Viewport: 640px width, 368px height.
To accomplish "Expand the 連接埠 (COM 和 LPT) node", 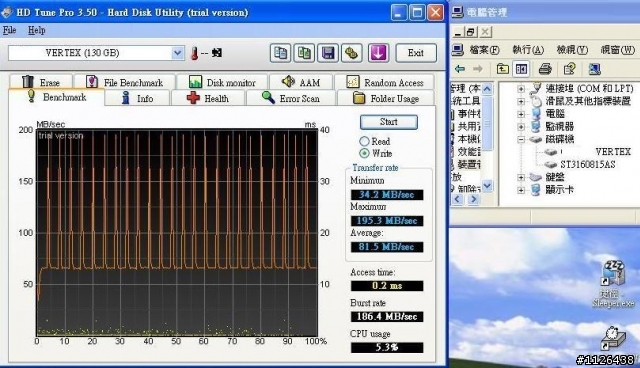I will click(521, 89).
